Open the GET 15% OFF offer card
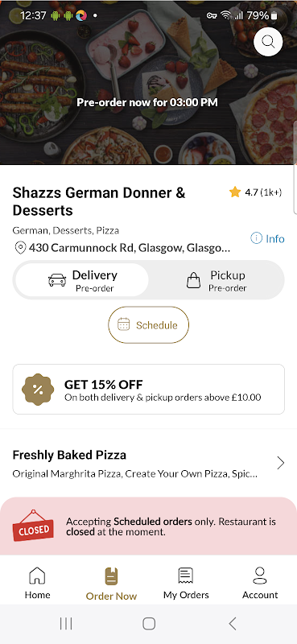Screen dimensions: 297x644 click(148, 390)
